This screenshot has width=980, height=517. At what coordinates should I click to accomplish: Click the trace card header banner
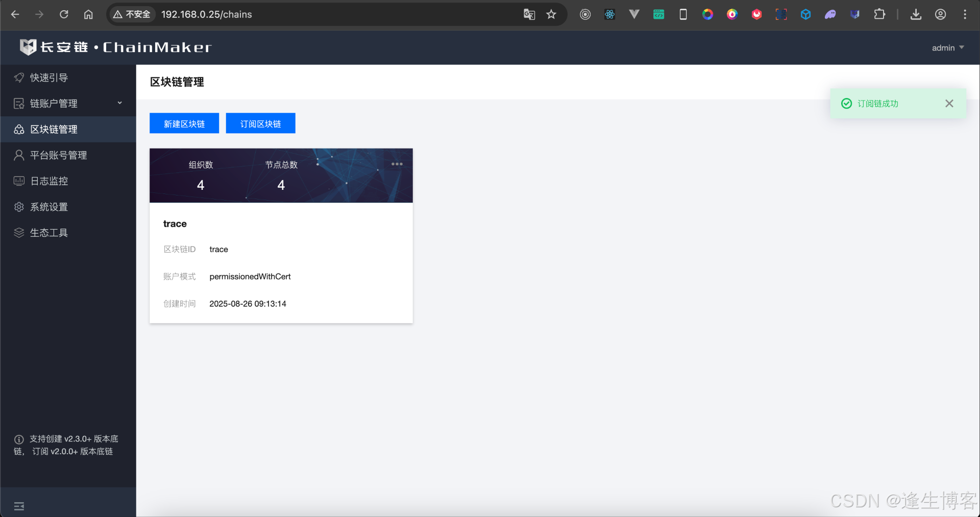click(x=281, y=176)
